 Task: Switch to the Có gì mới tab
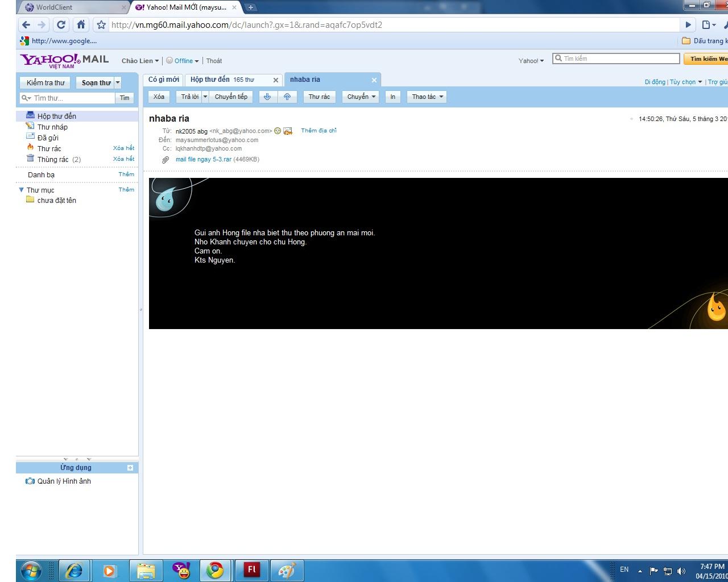tap(164, 80)
